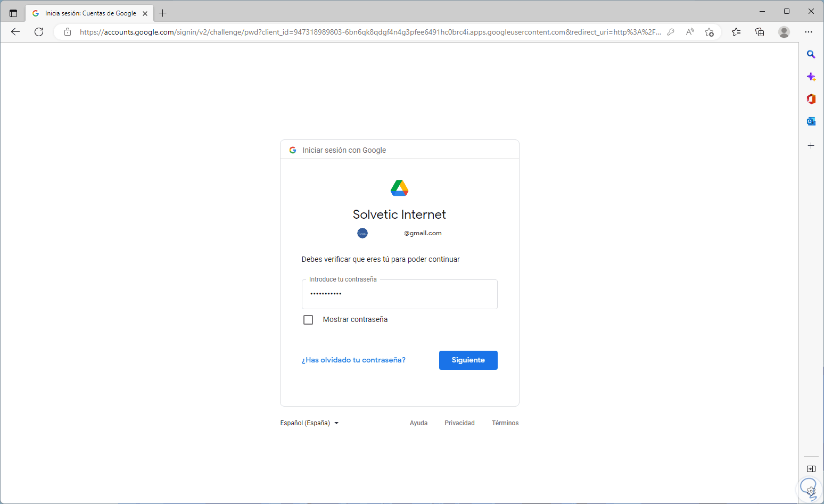Click the Google Drive logo

[400, 188]
